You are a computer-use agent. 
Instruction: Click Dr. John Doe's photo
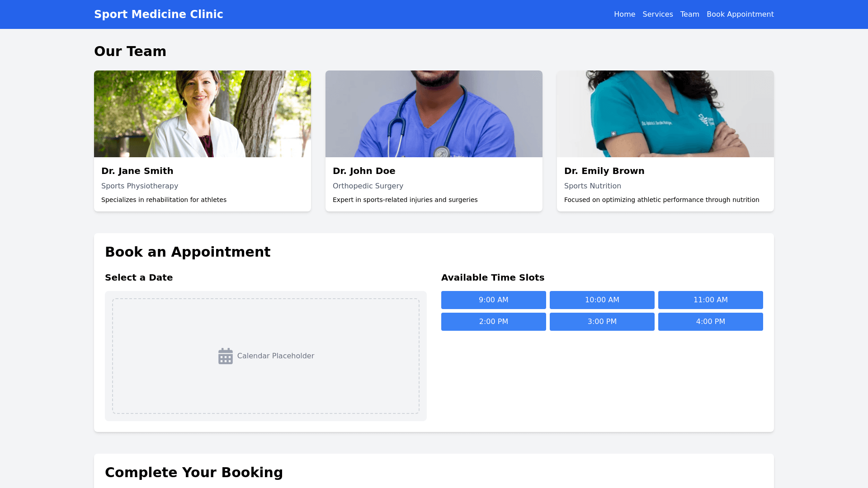434,114
